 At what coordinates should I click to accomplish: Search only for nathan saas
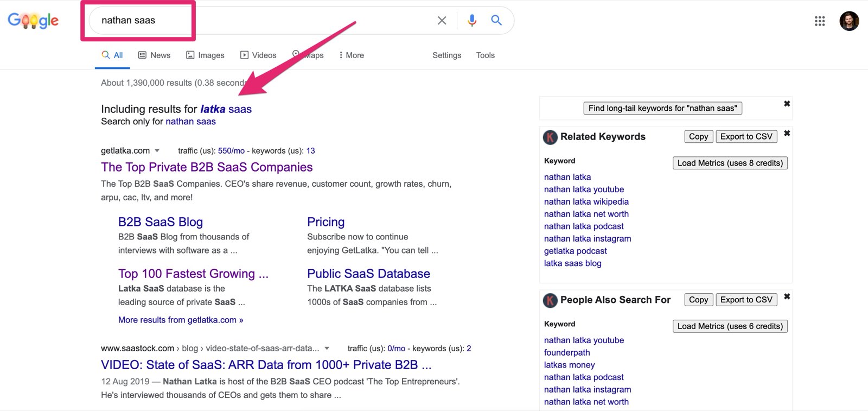tap(190, 122)
